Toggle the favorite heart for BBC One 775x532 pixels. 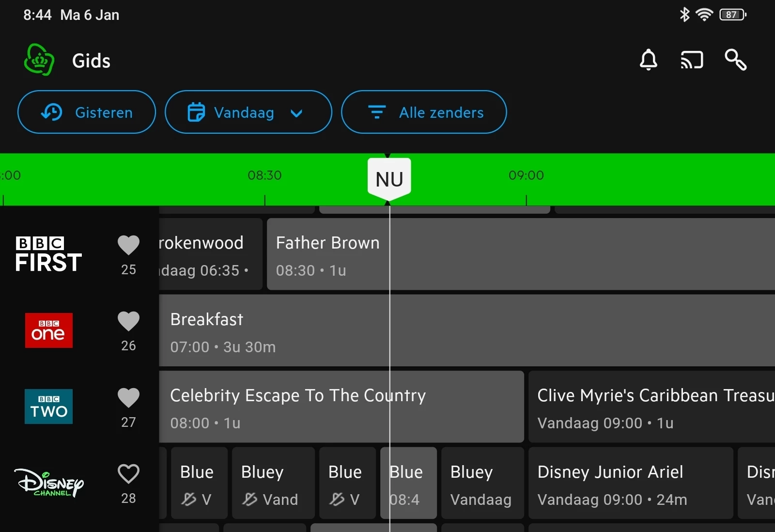[128, 321]
